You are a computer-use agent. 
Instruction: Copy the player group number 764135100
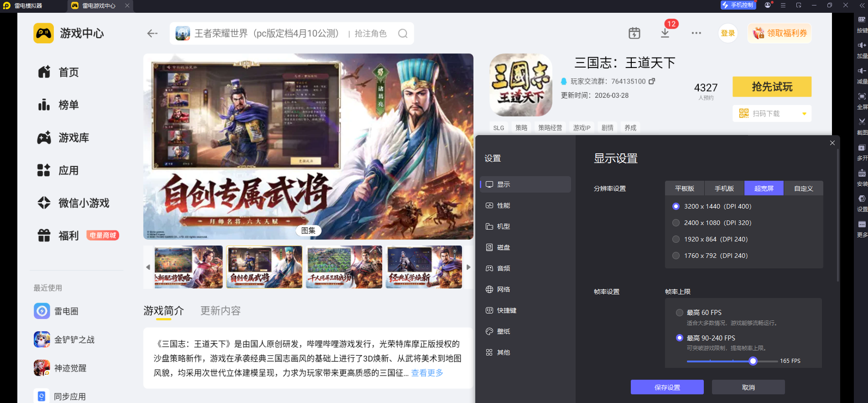pyautogui.click(x=652, y=81)
